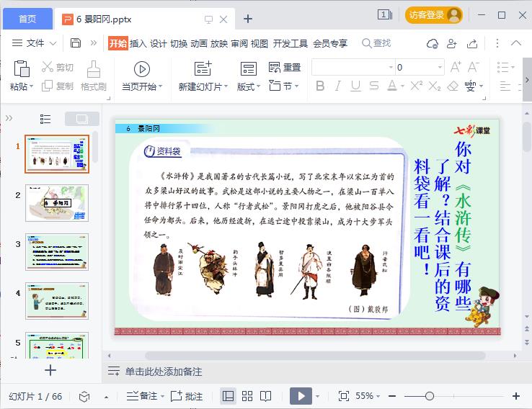Switch to outline view in slide panel

pyautogui.click(x=45, y=119)
